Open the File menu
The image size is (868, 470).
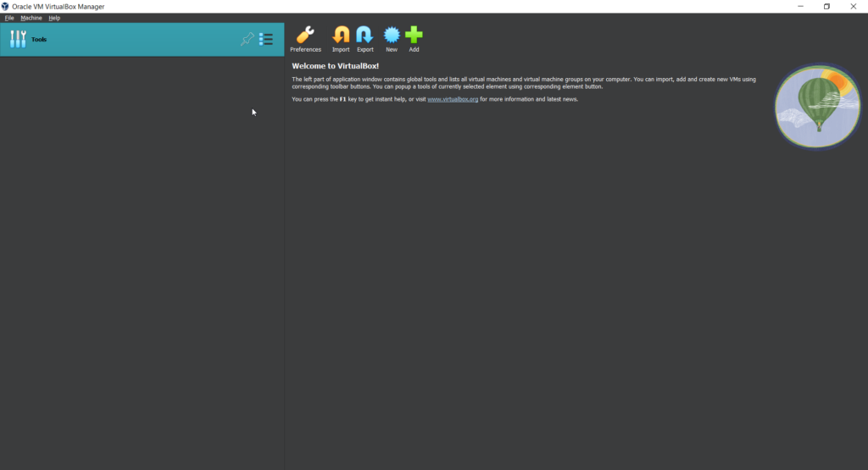pyautogui.click(x=9, y=18)
